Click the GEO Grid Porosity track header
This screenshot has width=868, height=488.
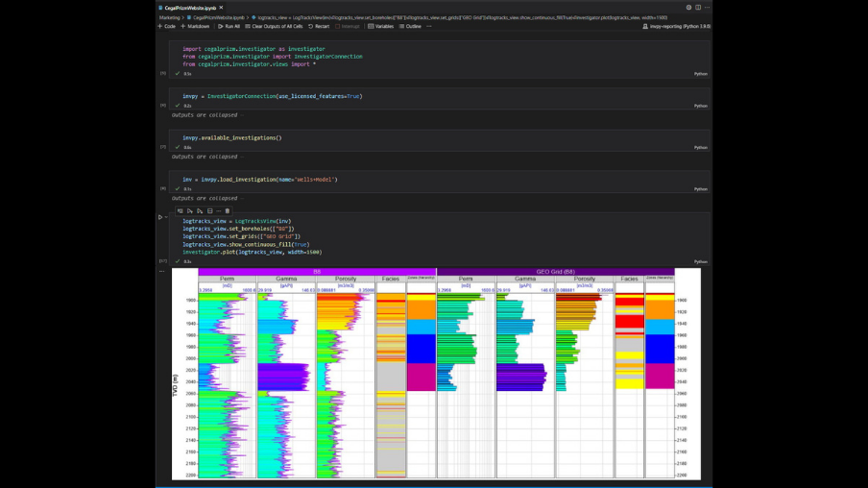coord(584,280)
